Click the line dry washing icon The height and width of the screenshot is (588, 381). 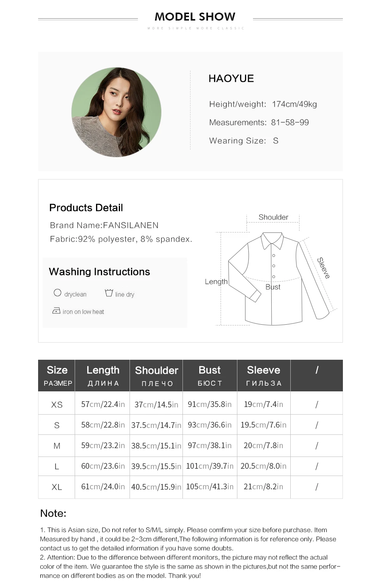(109, 293)
